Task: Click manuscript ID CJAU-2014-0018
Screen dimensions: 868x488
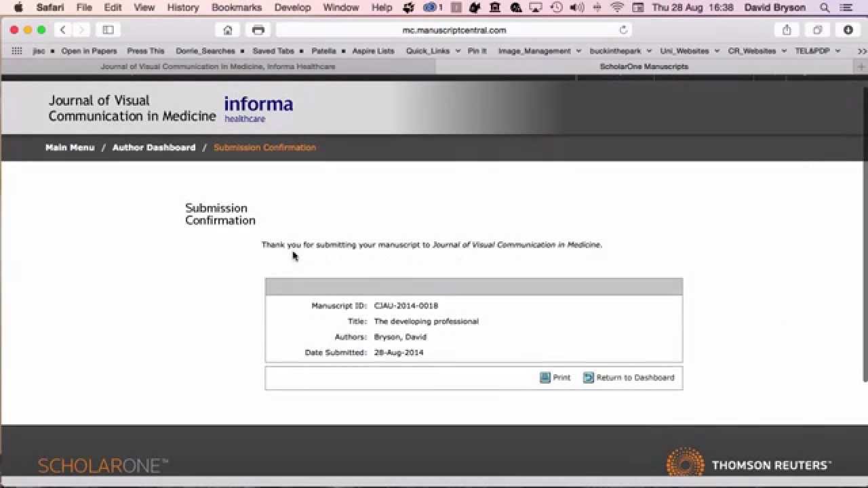Action: 406,306
